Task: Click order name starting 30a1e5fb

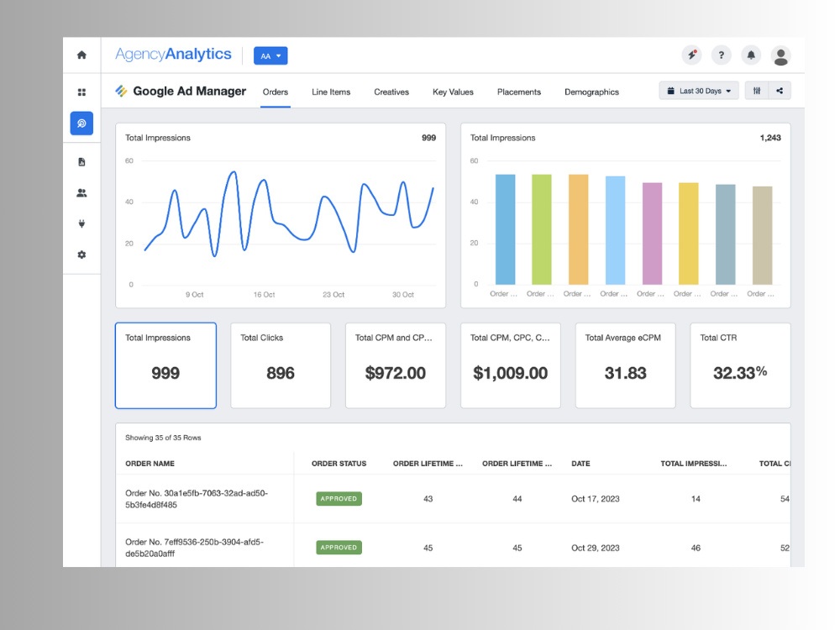Action: tap(197, 499)
